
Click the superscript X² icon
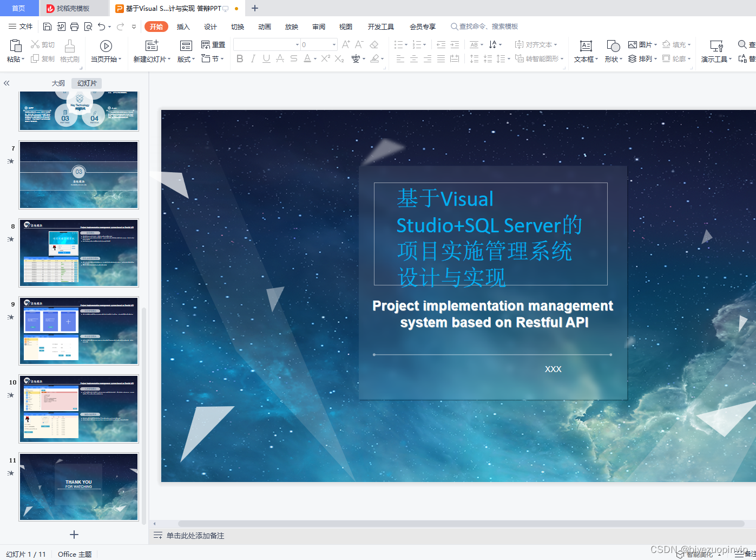click(x=325, y=58)
